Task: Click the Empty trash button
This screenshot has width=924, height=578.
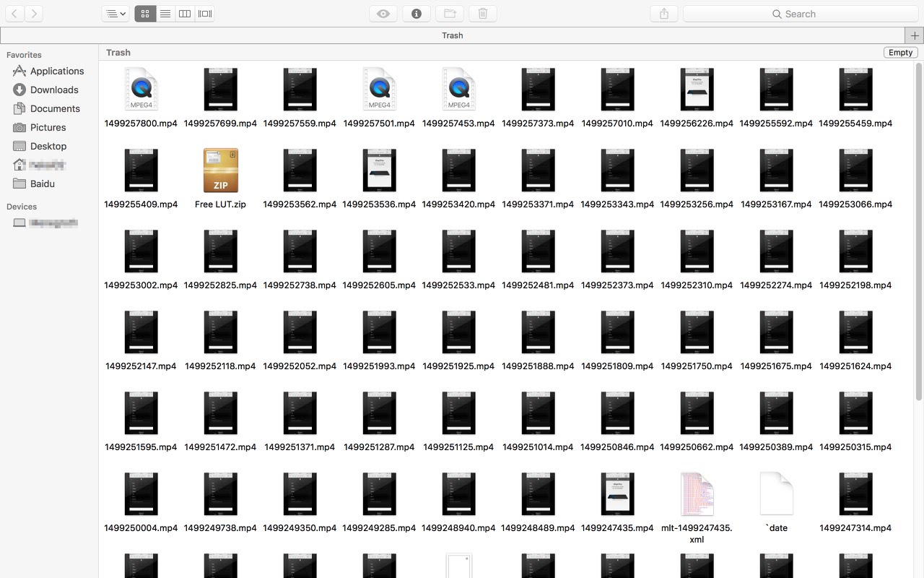Action: click(900, 52)
